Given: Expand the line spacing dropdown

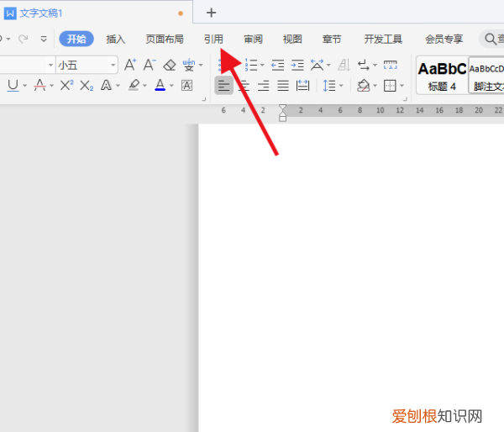Looking at the screenshot, I should click(341, 85).
